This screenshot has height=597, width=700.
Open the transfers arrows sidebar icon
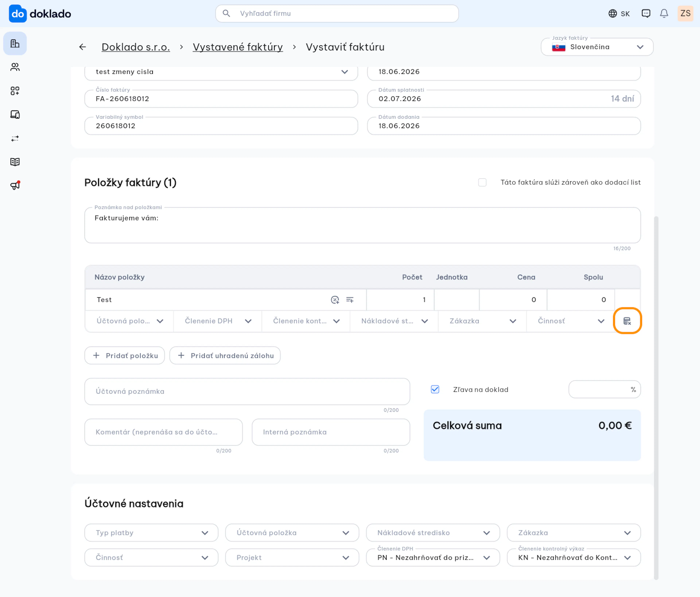click(15, 138)
